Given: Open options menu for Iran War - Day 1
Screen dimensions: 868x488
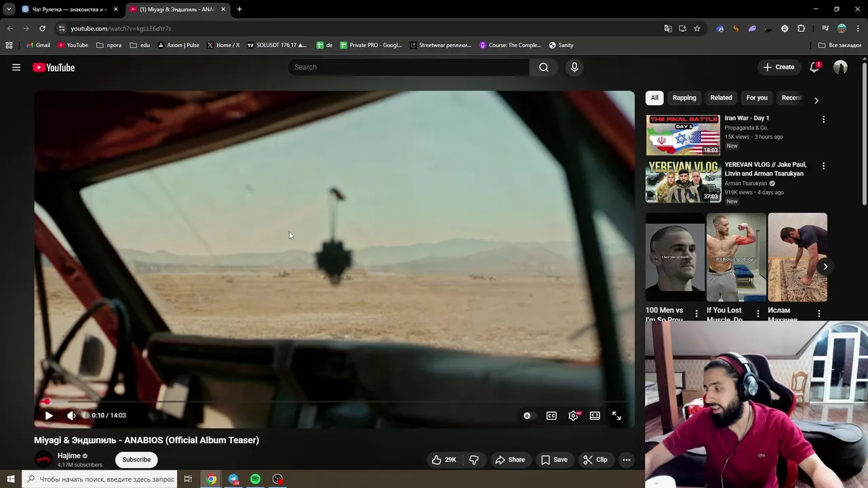Looking at the screenshot, I should 823,119.
